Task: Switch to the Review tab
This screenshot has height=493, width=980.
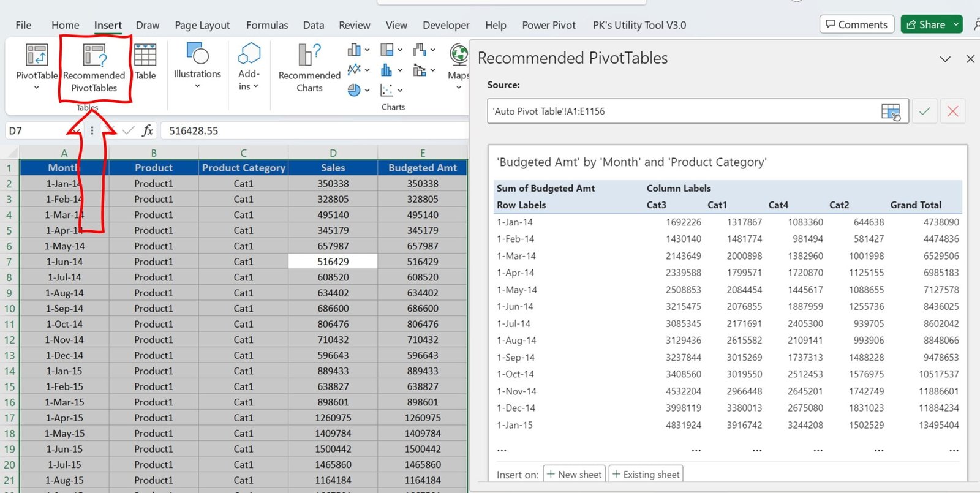Action: tap(355, 25)
